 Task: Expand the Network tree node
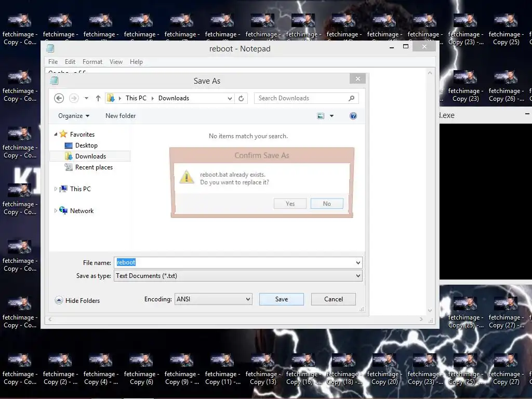pyautogui.click(x=56, y=211)
